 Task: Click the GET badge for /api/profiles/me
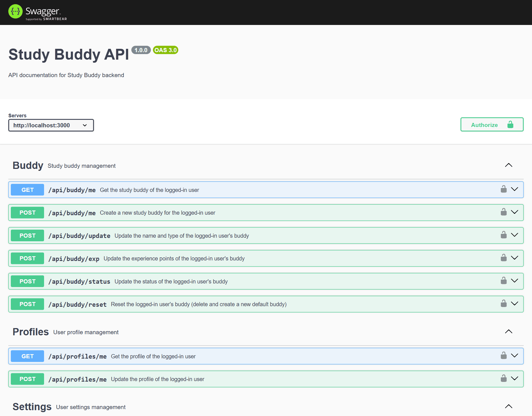coord(27,356)
